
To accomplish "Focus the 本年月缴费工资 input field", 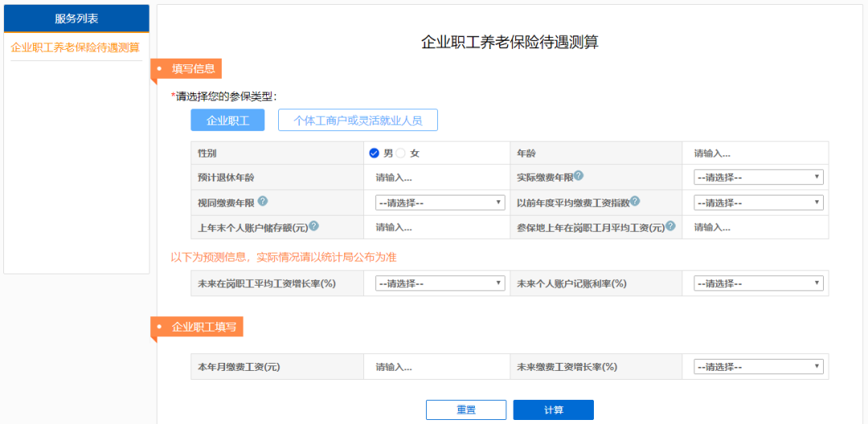I will pyautogui.click(x=437, y=367).
